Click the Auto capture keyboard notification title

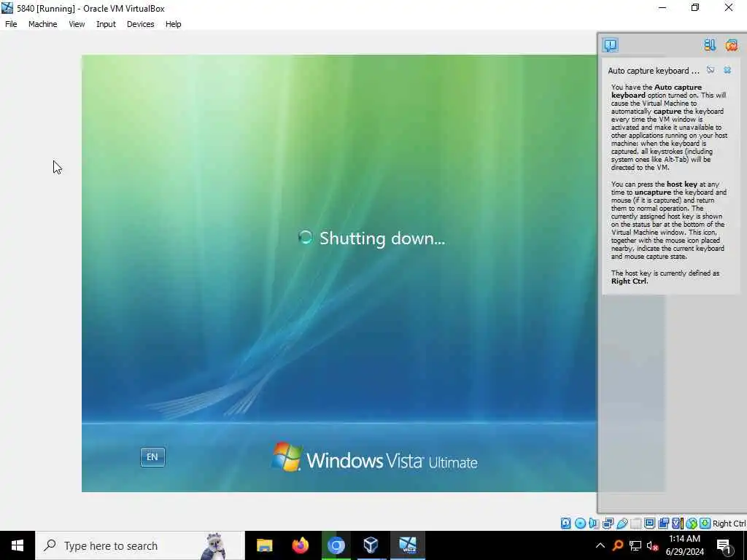(x=653, y=71)
